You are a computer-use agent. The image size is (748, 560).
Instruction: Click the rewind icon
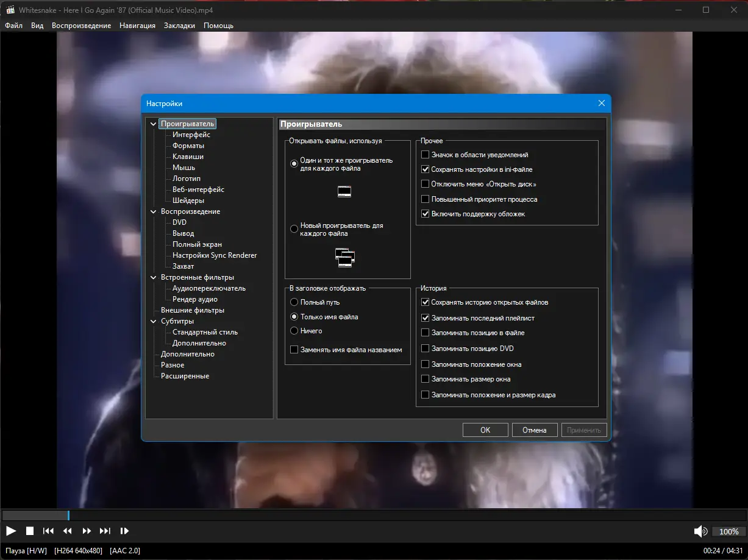68,531
